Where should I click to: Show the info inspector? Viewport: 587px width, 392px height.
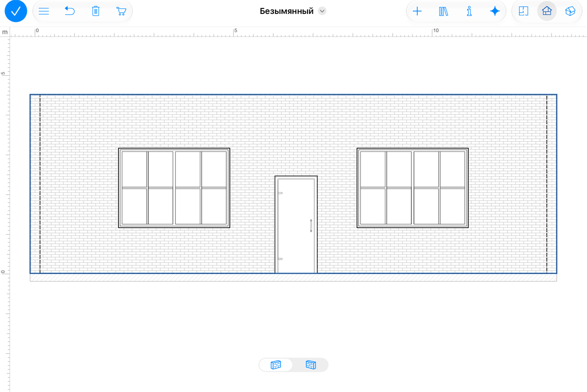469,11
